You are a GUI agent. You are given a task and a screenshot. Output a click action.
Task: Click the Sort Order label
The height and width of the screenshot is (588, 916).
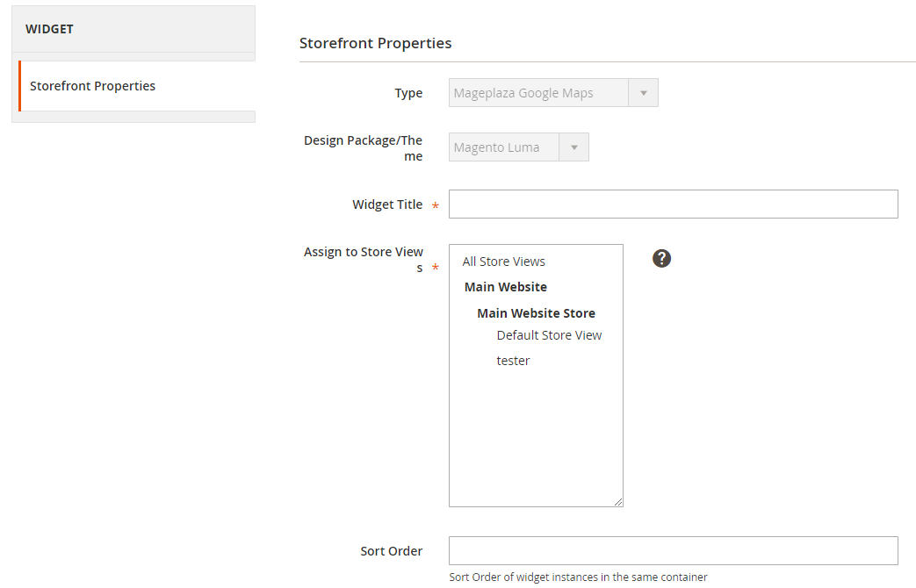[x=392, y=551]
